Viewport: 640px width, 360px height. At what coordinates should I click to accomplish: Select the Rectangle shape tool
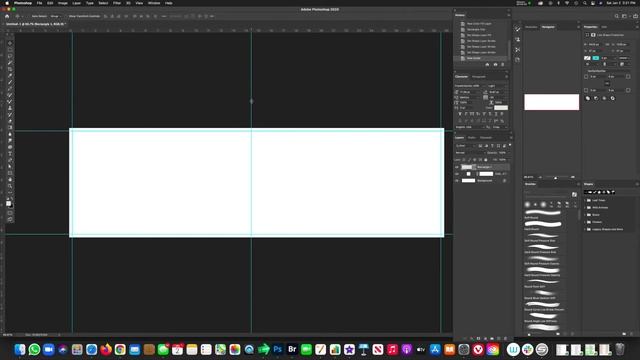pyautogui.click(x=10, y=173)
